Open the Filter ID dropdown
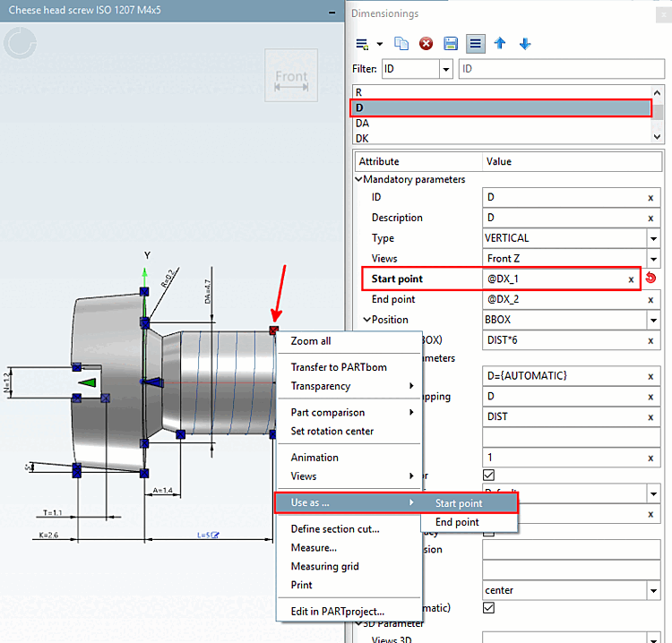 [445, 69]
